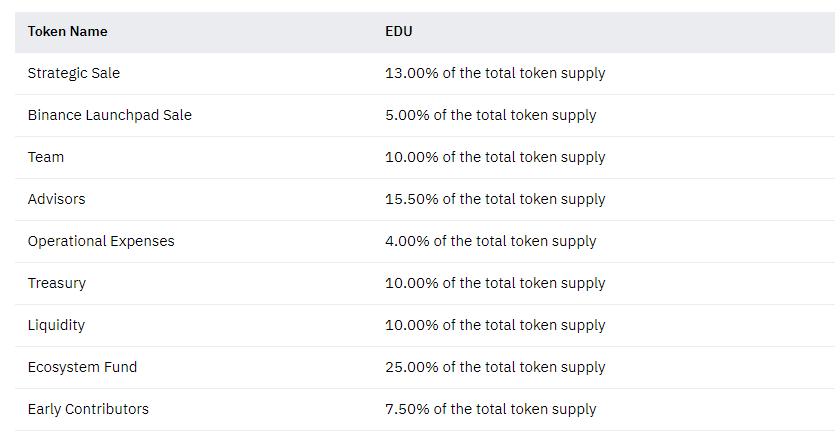840x447 pixels.
Task: Click the 7.50% of total supply value
Action: pyautogui.click(x=490, y=409)
